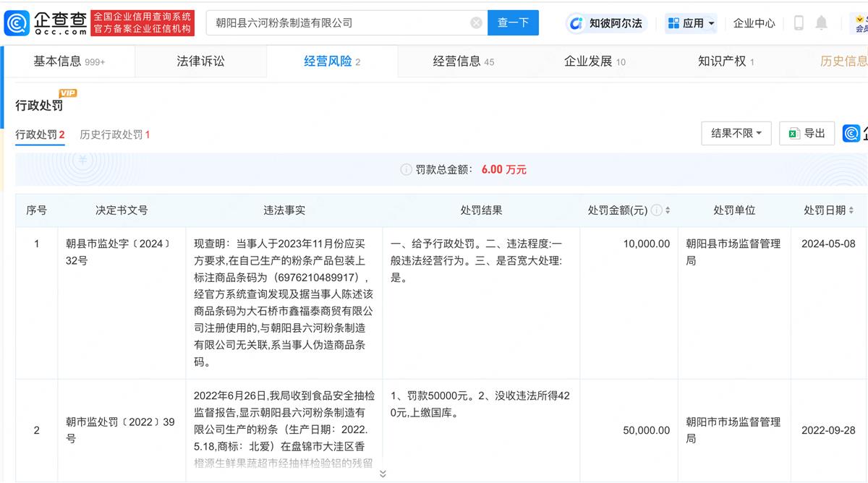Expand the 结果不限 filter dropdown
Viewport: 868px width, 483px height.
[736, 133]
